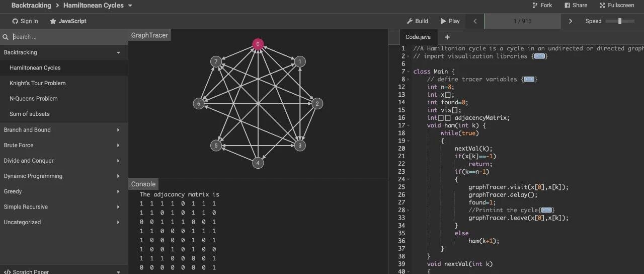
Task: Click the Build button
Action: pos(417,21)
